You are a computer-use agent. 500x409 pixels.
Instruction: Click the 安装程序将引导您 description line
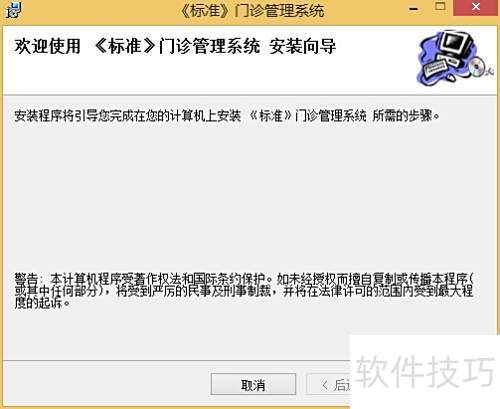tap(227, 116)
